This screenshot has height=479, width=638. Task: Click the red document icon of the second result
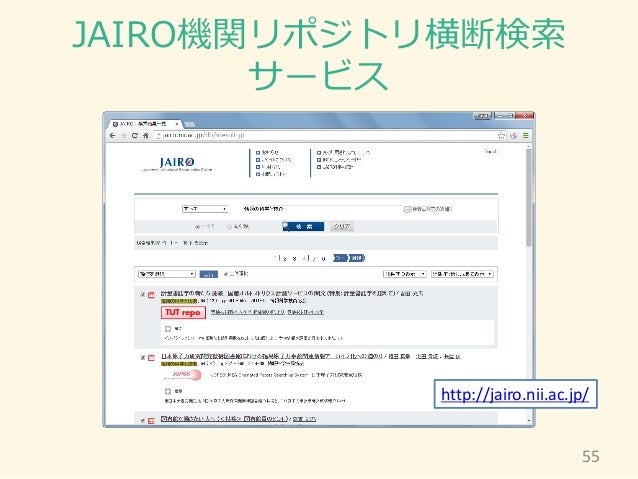click(x=151, y=358)
